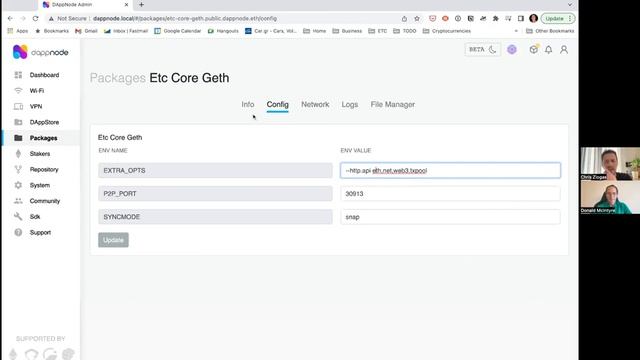Image resolution: width=640 pixels, height=360 pixels.
Task: Select Packages in the sidebar
Action: tap(40, 138)
